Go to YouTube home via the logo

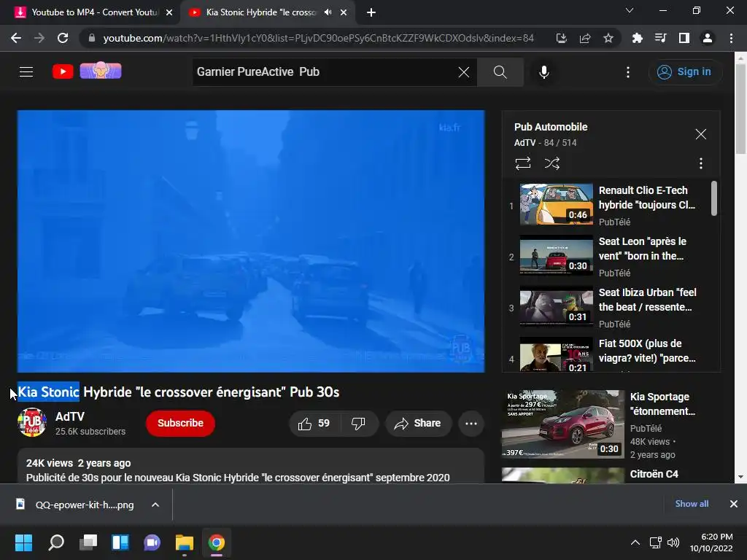63,72
